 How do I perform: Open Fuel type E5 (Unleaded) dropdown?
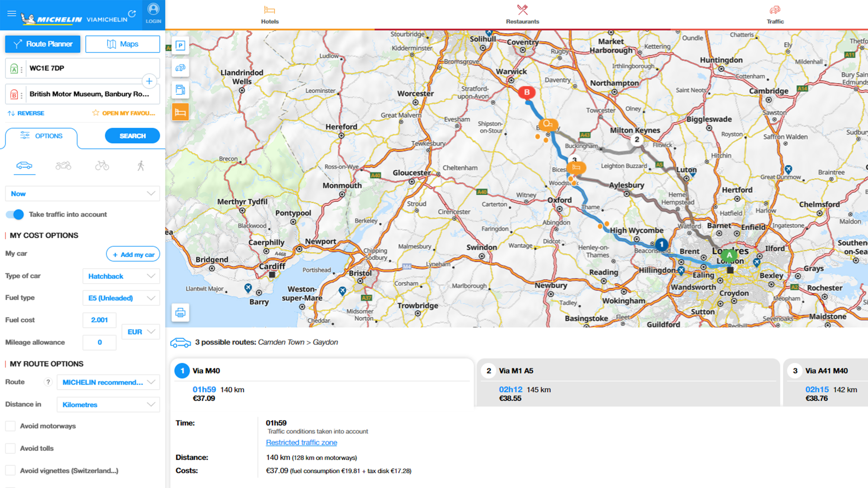click(x=121, y=298)
